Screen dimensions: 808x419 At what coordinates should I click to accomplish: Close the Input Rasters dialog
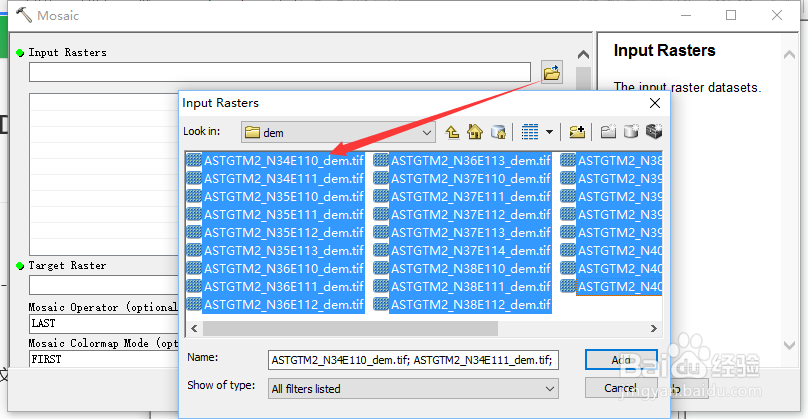pyautogui.click(x=655, y=103)
